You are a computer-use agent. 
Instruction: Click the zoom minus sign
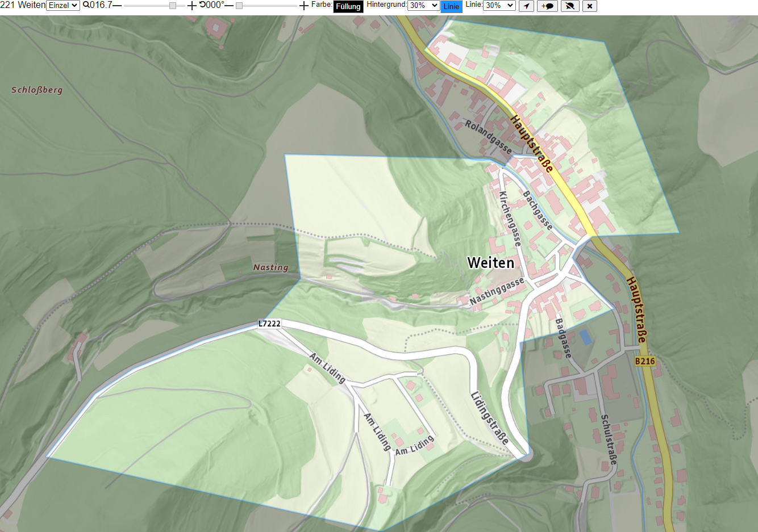pyautogui.click(x=117, y=5)
